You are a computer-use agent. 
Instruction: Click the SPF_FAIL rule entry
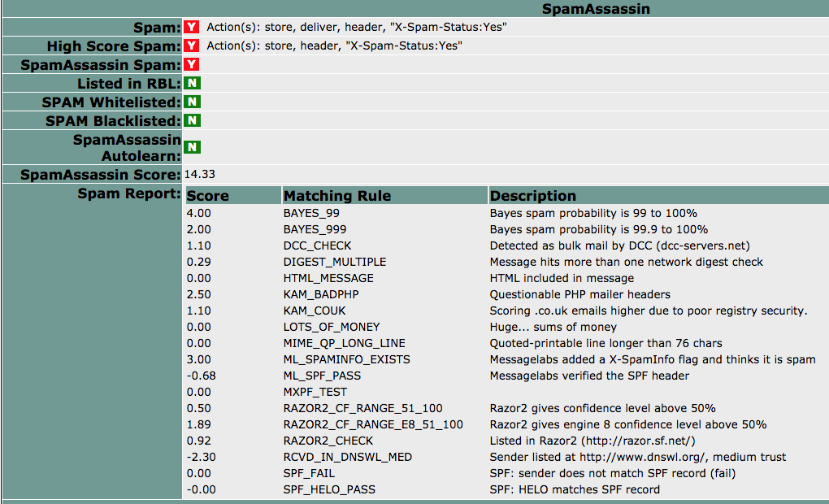[x=309, y=473]
